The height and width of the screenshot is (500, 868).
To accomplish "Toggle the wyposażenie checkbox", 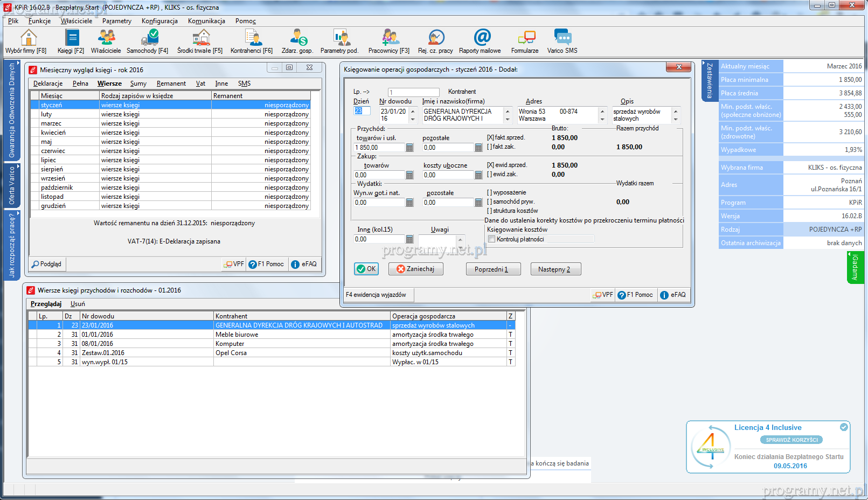I will pyautogui.click(x=490, y=192).
